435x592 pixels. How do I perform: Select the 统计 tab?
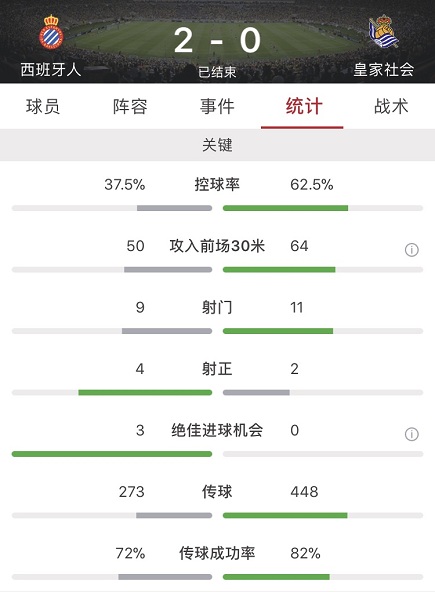click(304, 106)
